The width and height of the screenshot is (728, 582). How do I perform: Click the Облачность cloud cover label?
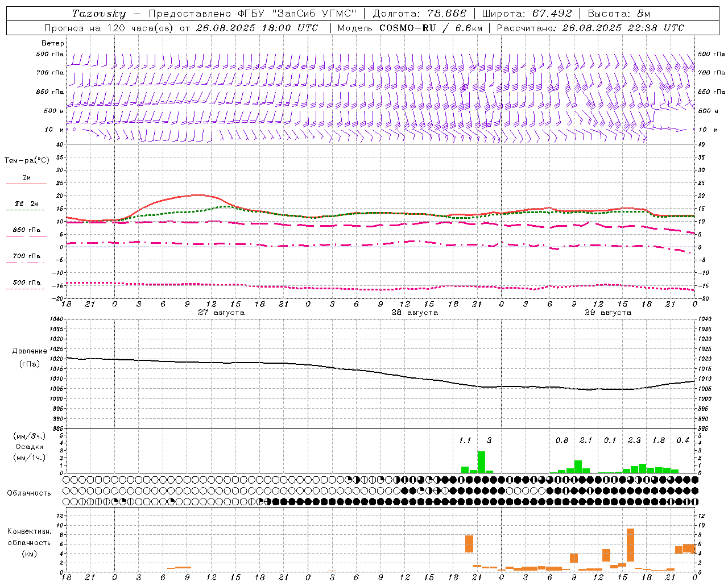[x=29, y=493]
